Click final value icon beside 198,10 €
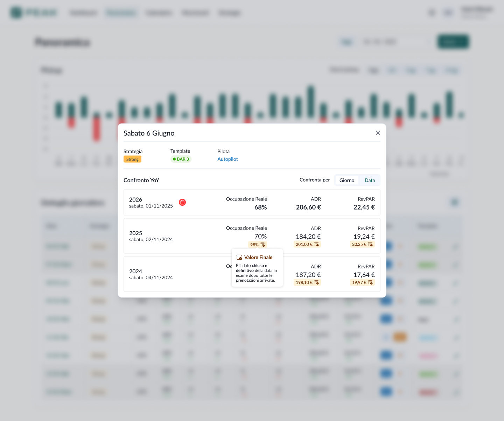Image resolution: width=504 pixels, height=421 pixels. pyautogui.click(x=317, y=282)
